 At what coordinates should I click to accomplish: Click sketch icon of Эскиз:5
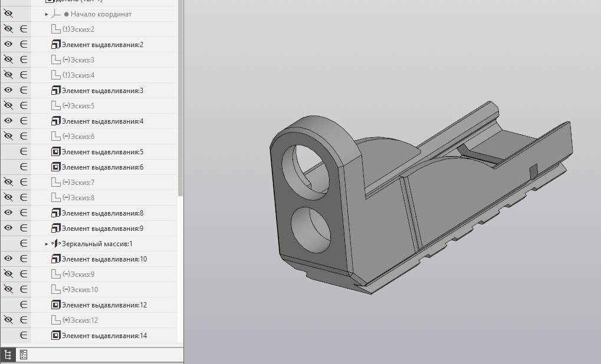tap(56, 105)
